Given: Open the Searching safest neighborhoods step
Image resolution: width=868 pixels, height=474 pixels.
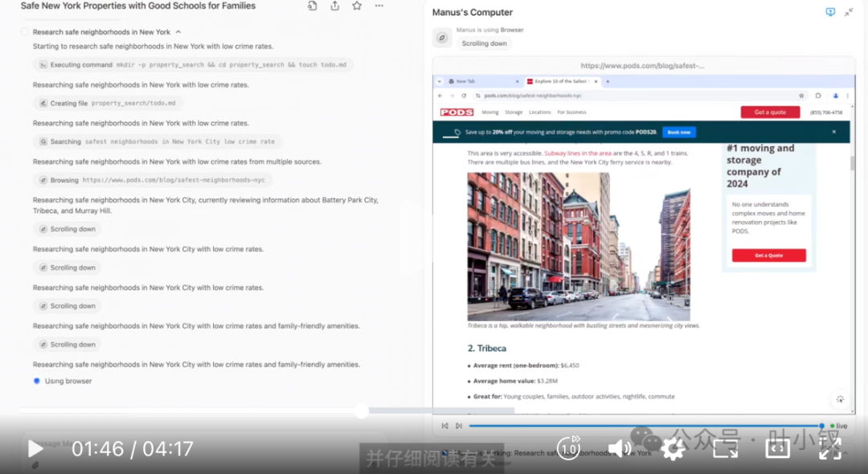Looking at the screenshot, I should pos(158,141).
